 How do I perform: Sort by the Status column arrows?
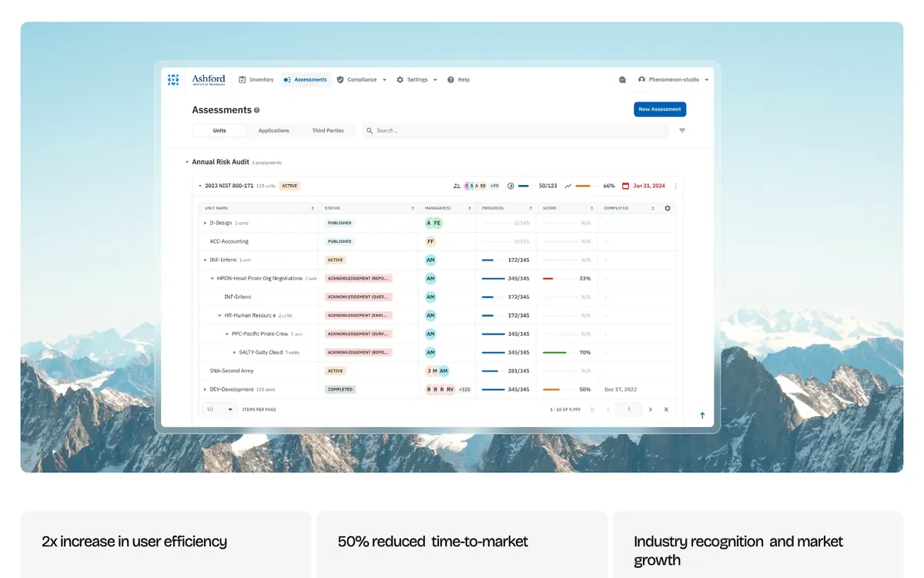tap(413, 208)
